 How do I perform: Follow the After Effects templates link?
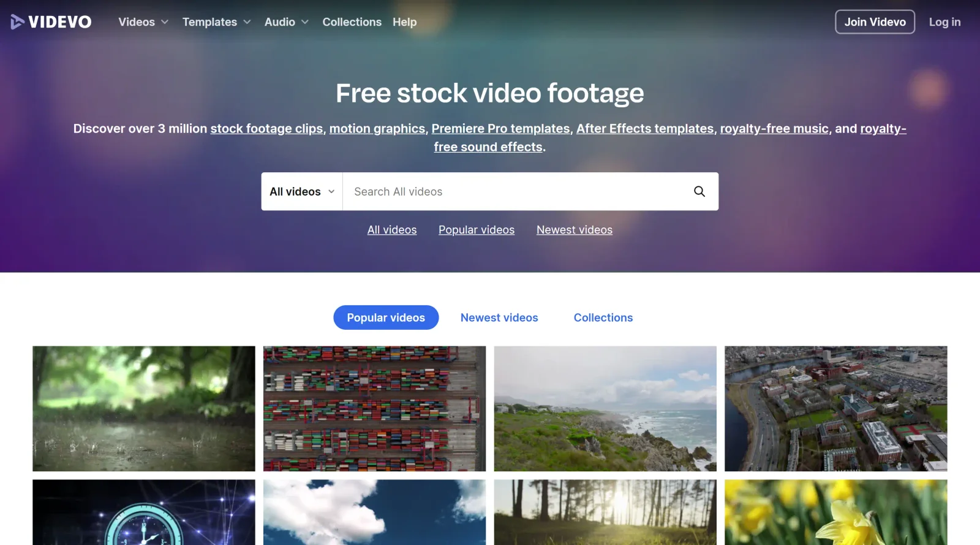645,129
